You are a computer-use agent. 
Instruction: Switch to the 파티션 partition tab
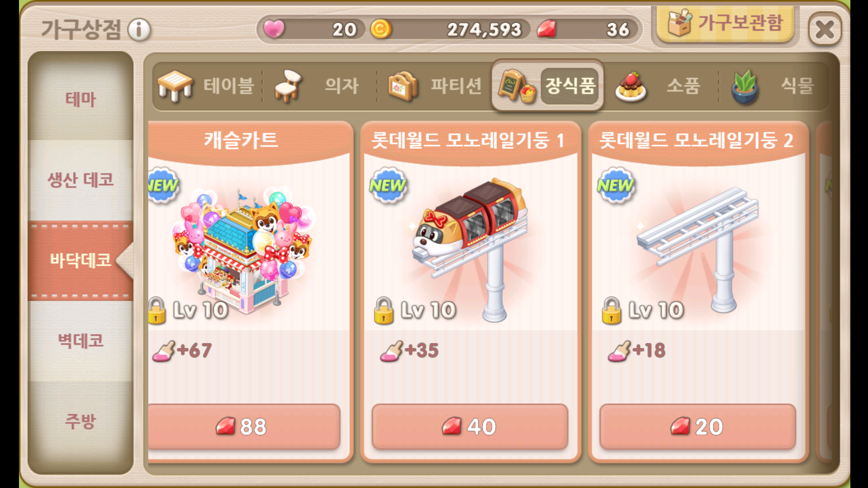tap(434, 86)
